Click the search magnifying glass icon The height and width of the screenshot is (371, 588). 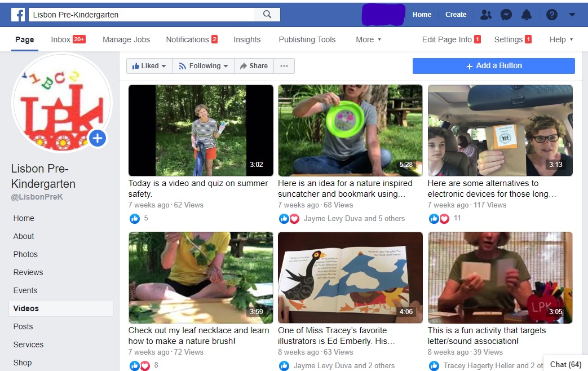click(267, 15)
